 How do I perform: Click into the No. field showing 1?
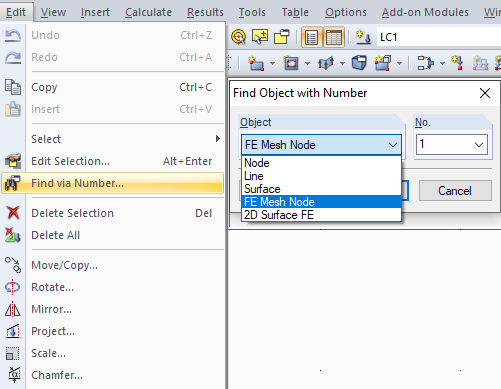[x=444, y=145]
